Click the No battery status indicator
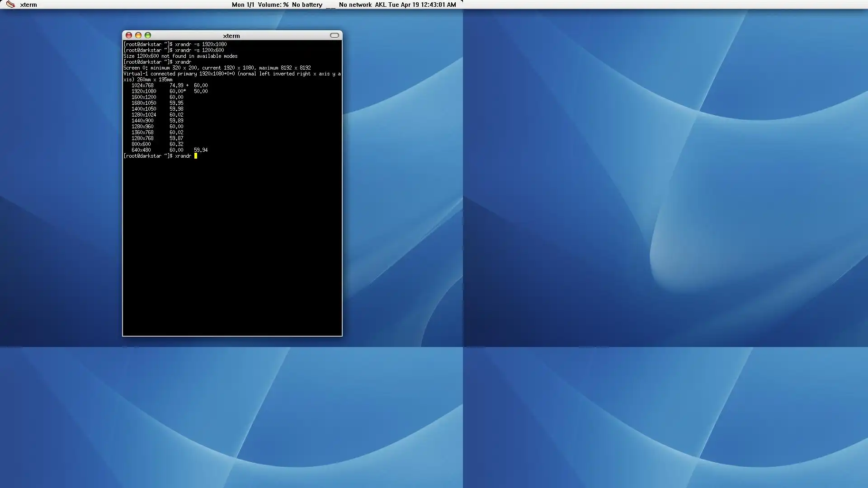Image resolution: width=868 pixels, height=488 pixels. click(x=307, y=5)
